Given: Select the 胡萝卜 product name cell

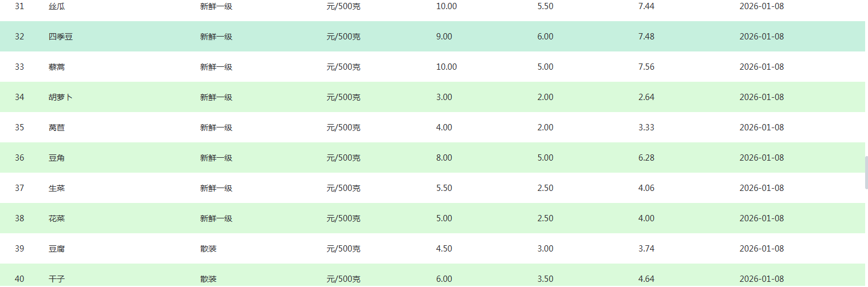Looking at the screenshot, I should [x=61, y=97].
